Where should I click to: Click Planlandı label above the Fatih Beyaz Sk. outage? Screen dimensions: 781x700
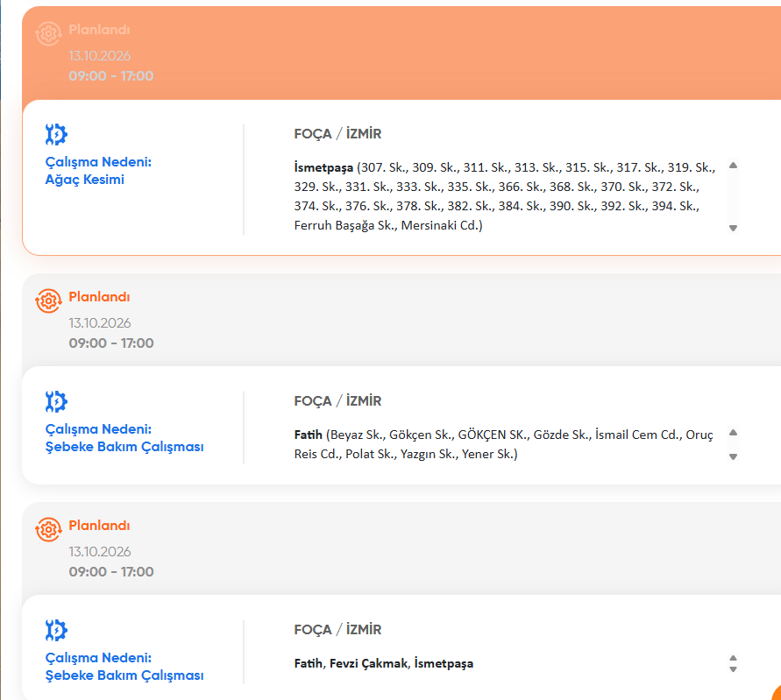pos(99,297)
